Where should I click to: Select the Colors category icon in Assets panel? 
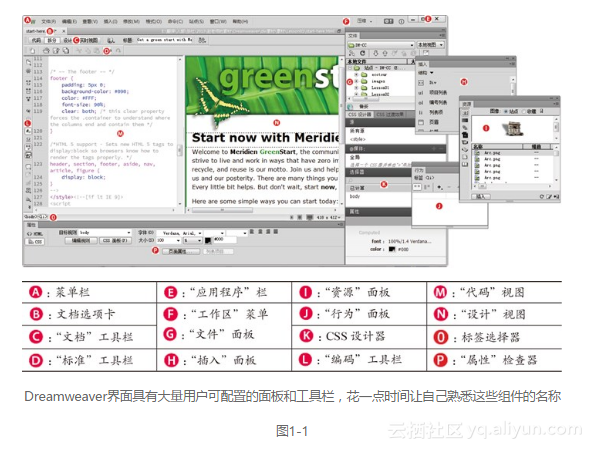465,120
